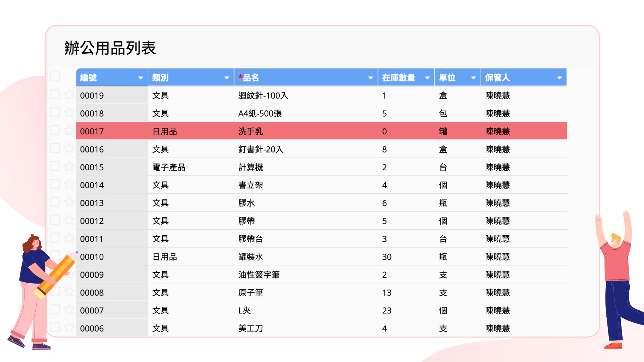Check the box for row 00019
The width and height of the screenshot is (644, 362).
pos(55,95)
